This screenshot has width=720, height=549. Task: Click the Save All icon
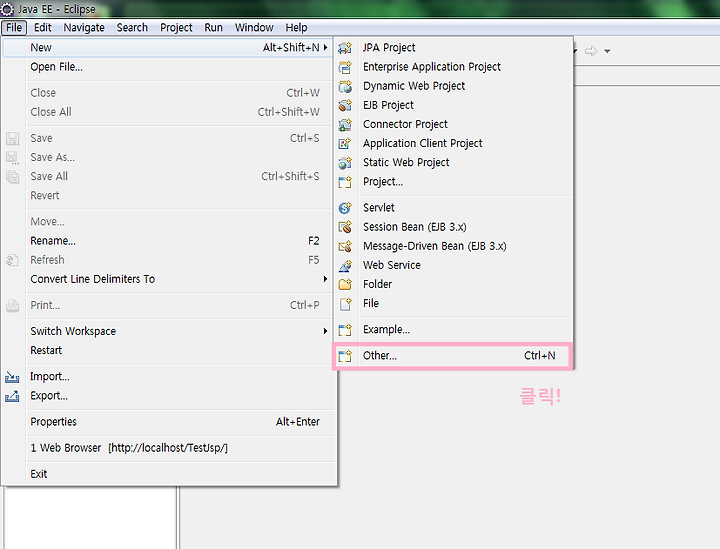point(12,177)
